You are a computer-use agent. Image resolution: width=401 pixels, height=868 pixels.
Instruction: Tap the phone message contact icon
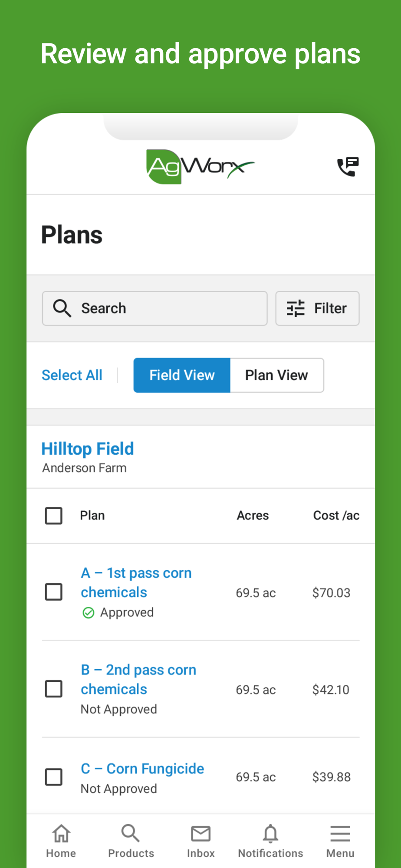tap(348, 167)
